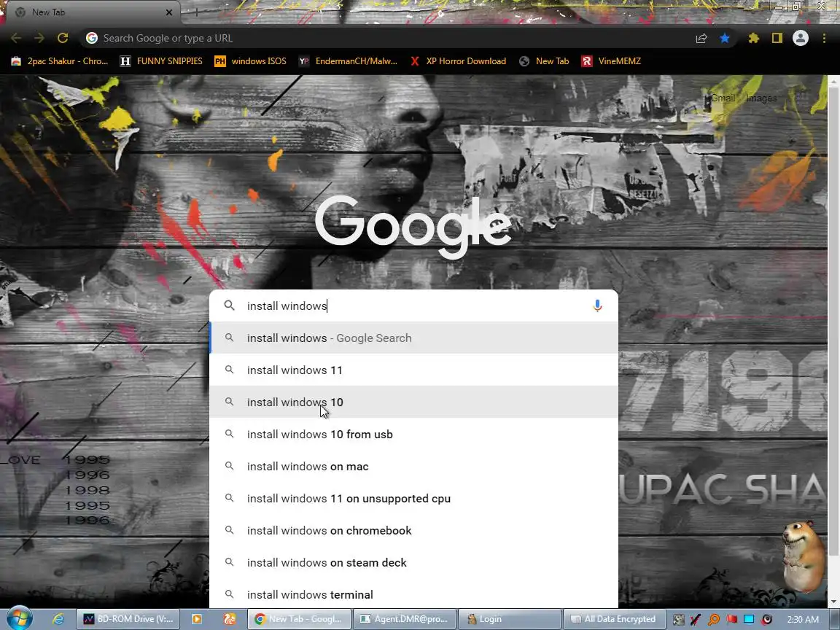Toggle the blue bookmark star

point(725,38)
